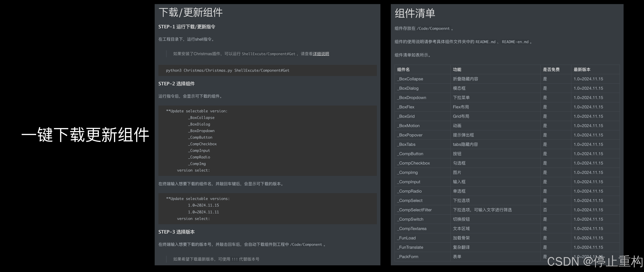Click the _CompCheckbox line in the code listing
Image resolution: width=644 pixels, height=272 pixels.
tap(202, 144)
